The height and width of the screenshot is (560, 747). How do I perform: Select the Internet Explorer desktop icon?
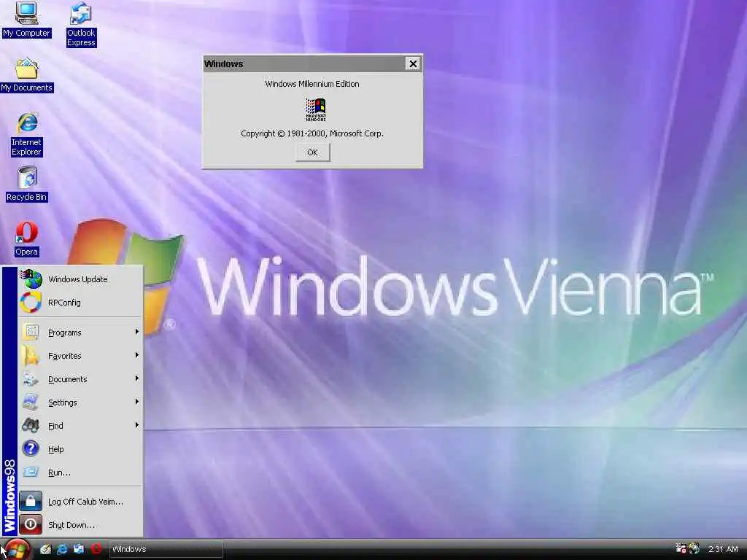[27, 135]
